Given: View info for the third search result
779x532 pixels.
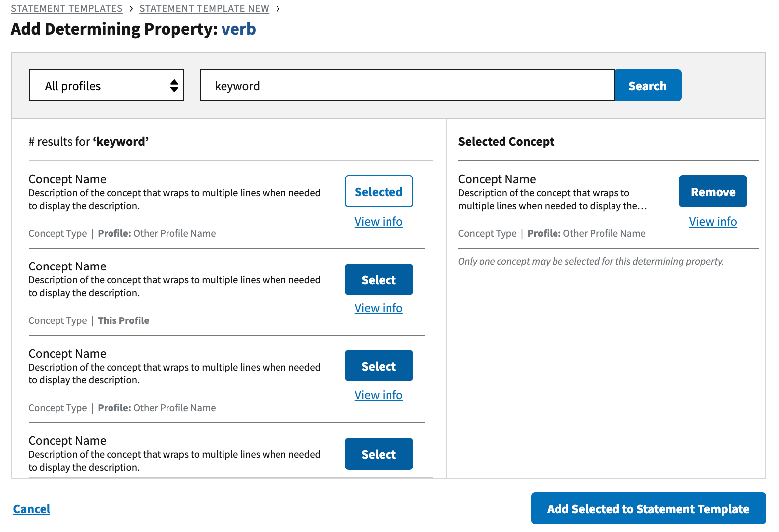Looking at the screenshot, I should 379,395.
